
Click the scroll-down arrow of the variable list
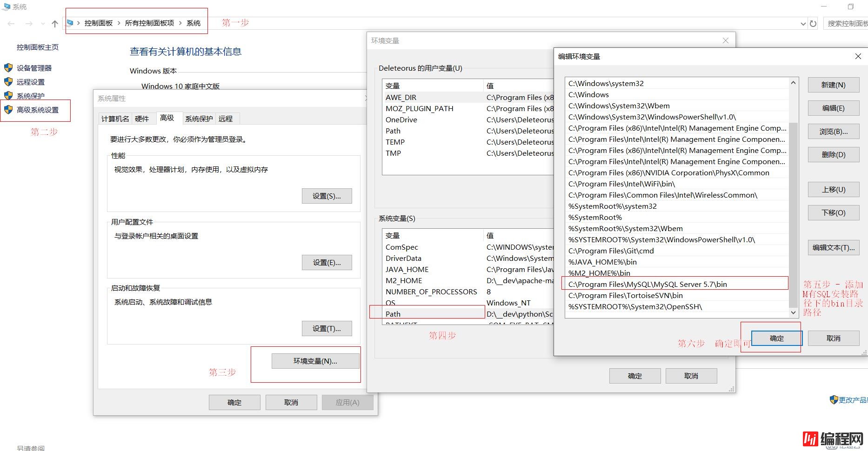[x=793, y=312]
